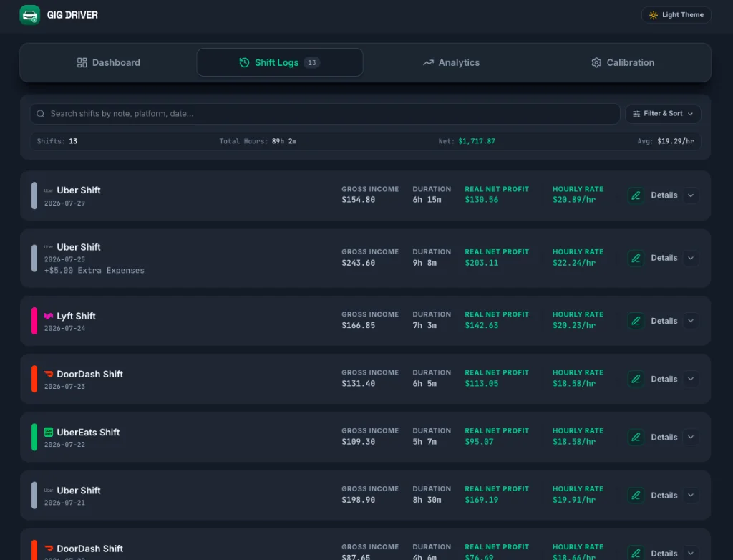
Task: Click the sun icon in theme button
Action: point(654,15)
